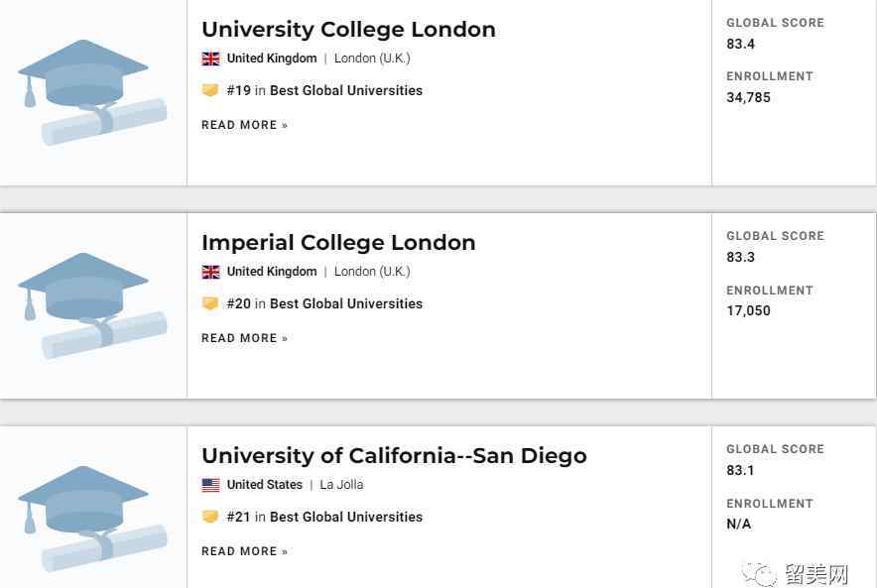
Task: Click the University College London graduation cap icon
Action: [x=92, y=92]
